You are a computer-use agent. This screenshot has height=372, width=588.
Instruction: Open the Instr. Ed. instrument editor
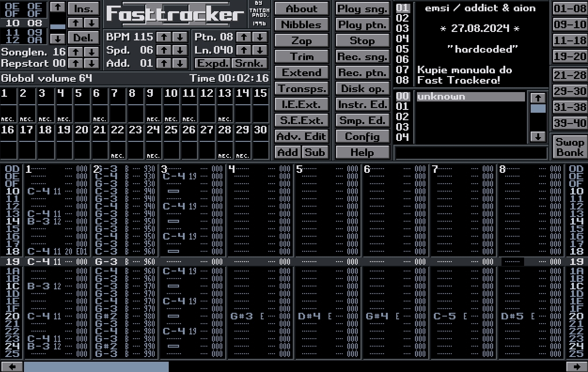coord(362,104)
